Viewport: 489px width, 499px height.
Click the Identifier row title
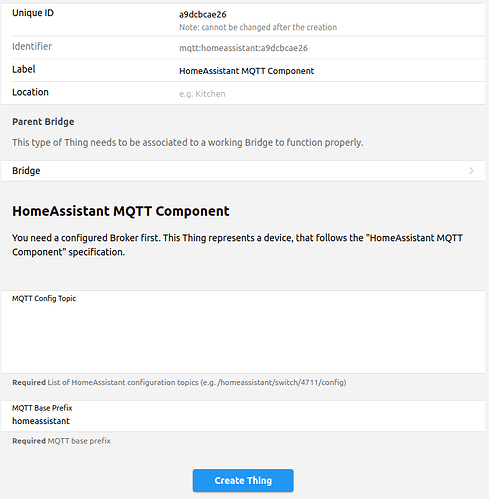click(x=32, y=46)
